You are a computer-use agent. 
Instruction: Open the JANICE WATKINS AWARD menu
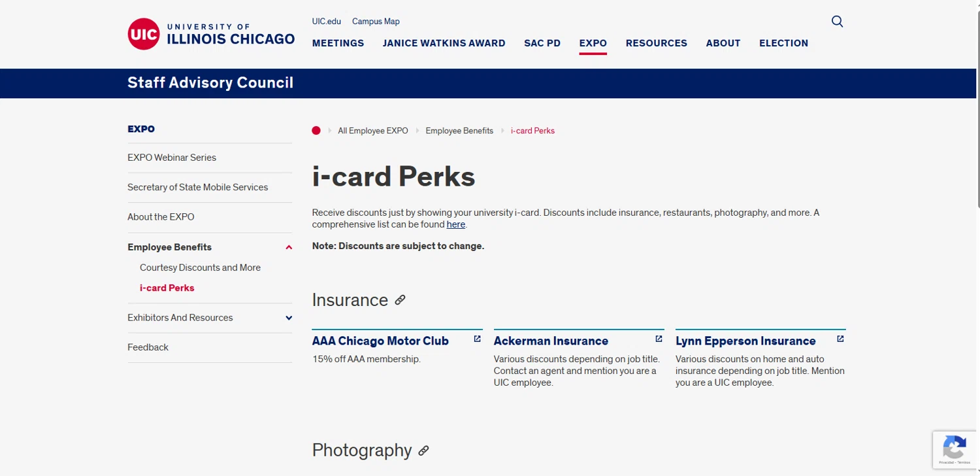pos(444,43)
